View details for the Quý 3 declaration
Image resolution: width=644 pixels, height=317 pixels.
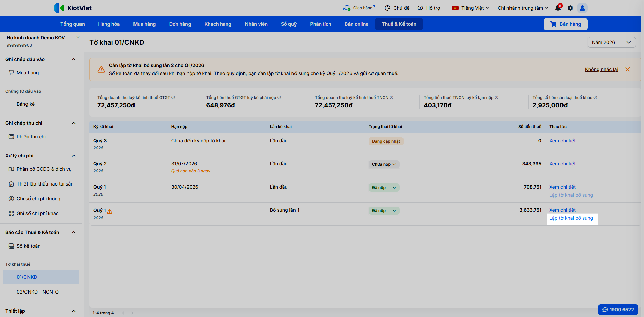[x=562, y=141]
